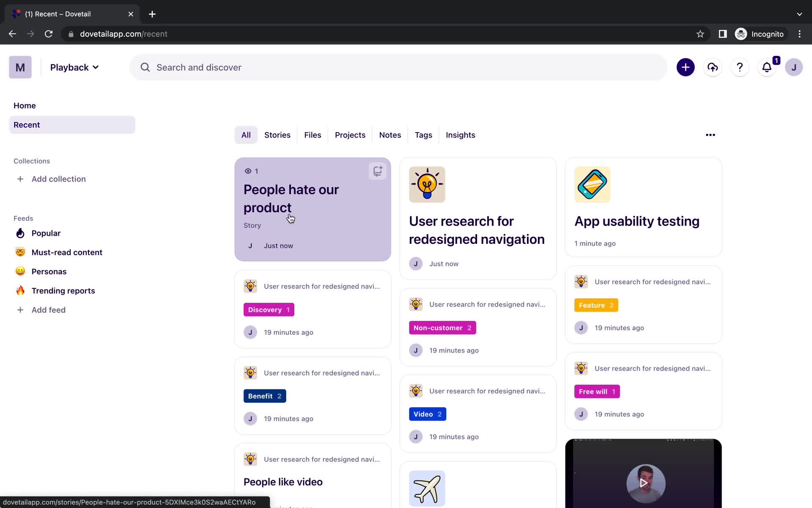Click the Must-read content icon
The width and height of the screenshot is (812, 508).
pyautogui.click(x=20, y=252)
